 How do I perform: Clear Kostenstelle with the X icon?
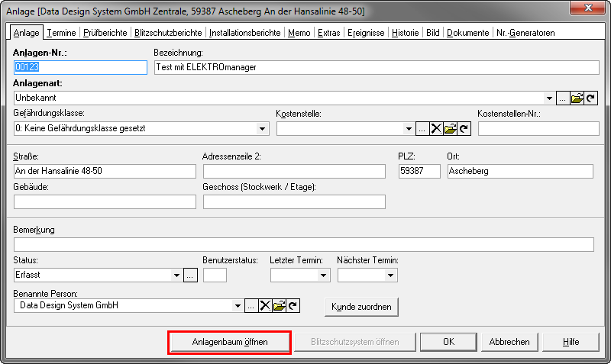pos(437,129)
